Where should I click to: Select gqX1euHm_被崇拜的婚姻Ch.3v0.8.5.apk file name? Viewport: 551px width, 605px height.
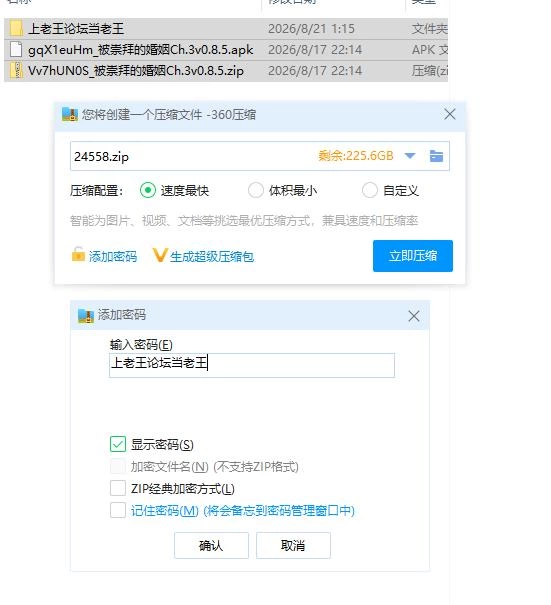coord(140,50)
